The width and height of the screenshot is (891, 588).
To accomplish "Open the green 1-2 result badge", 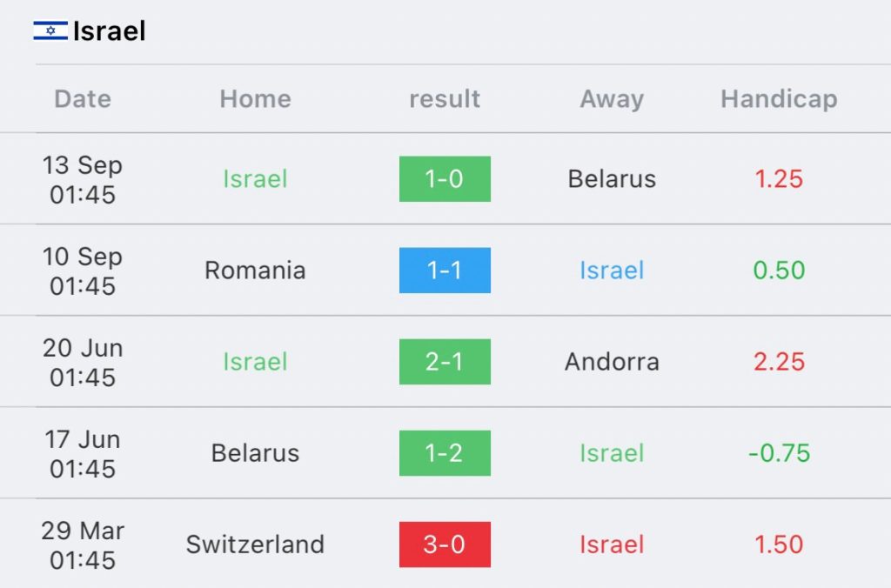I will pyautogui.click(x=445, y=453).
